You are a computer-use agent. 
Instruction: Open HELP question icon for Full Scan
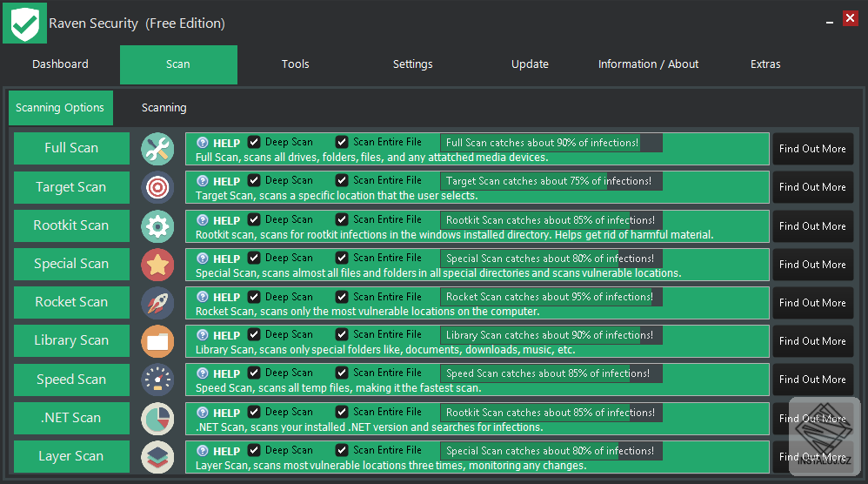(203, 142)
